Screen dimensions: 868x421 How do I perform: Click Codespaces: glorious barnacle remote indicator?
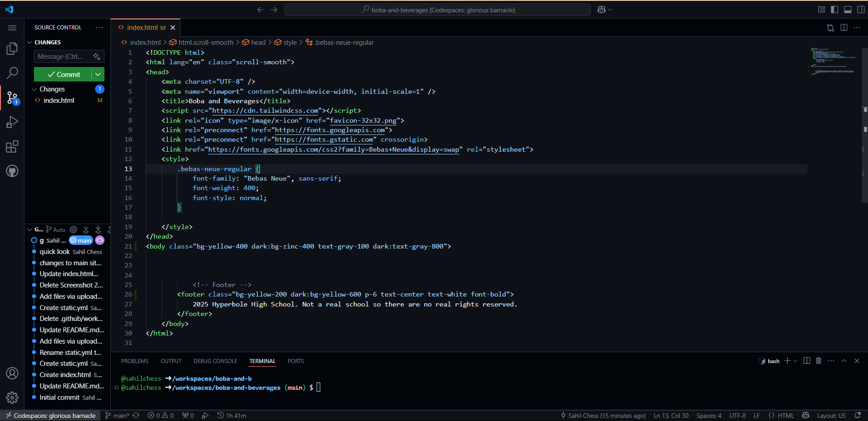(51, 416)
